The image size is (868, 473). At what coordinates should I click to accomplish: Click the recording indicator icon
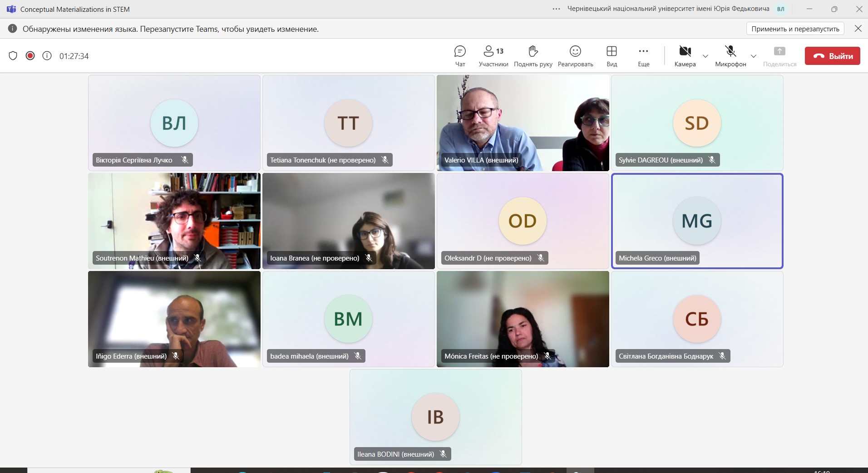pos(30,56)
